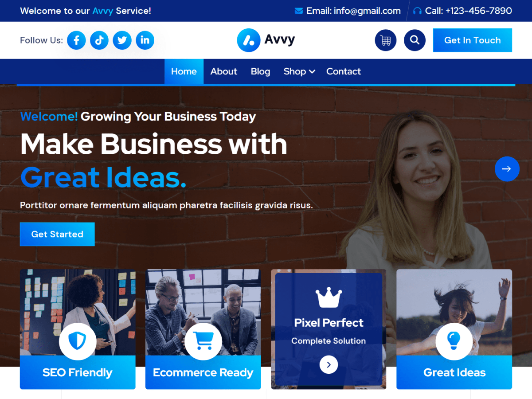The image size is (532, 399).
Task: Click the Avvy logo
Action: point(266,40)
